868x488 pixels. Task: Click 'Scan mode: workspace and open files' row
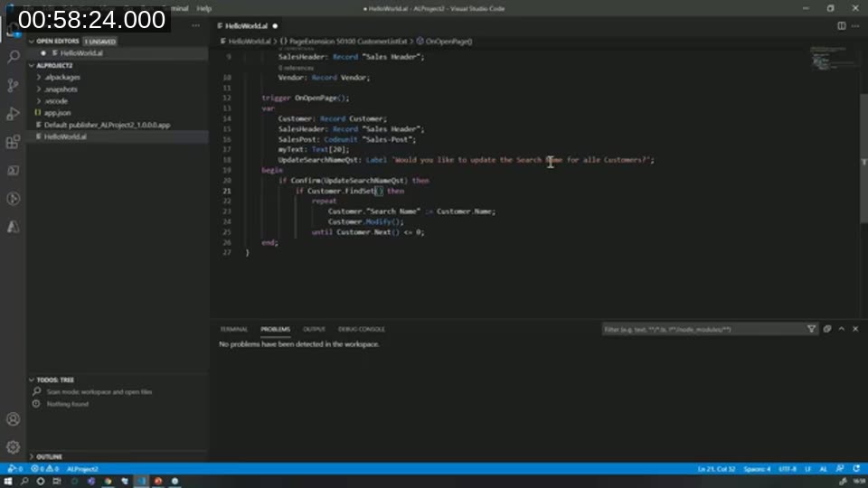tap(99, 391)
